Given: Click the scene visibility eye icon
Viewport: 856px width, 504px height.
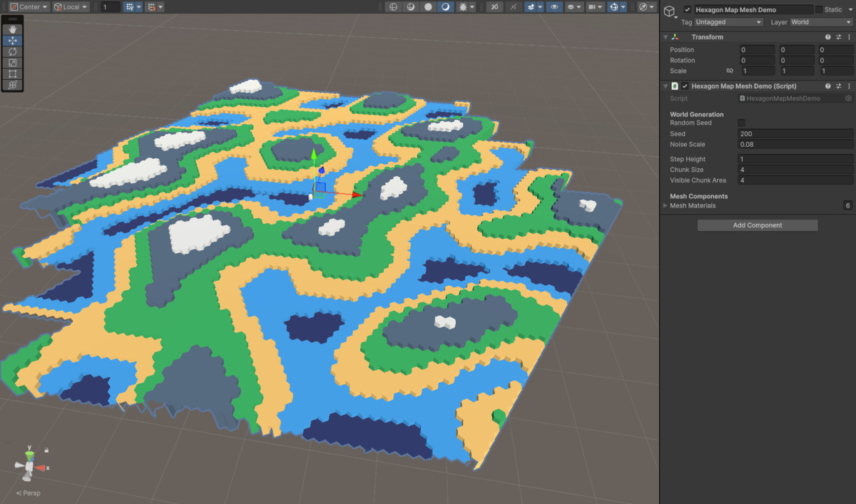Looking at the screenshot, I should pos(554,6).
